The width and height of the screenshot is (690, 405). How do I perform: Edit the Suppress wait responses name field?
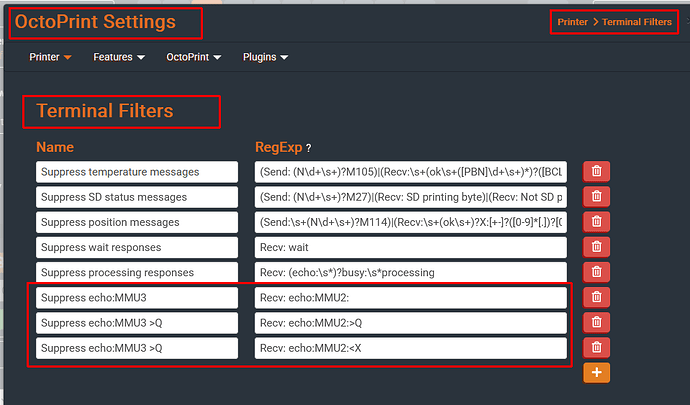point(137,247)
